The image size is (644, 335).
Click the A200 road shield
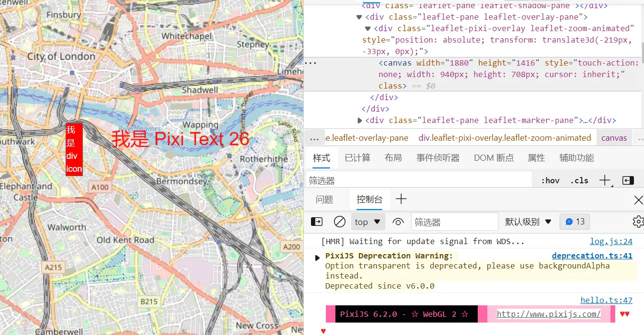coord(291,247)
